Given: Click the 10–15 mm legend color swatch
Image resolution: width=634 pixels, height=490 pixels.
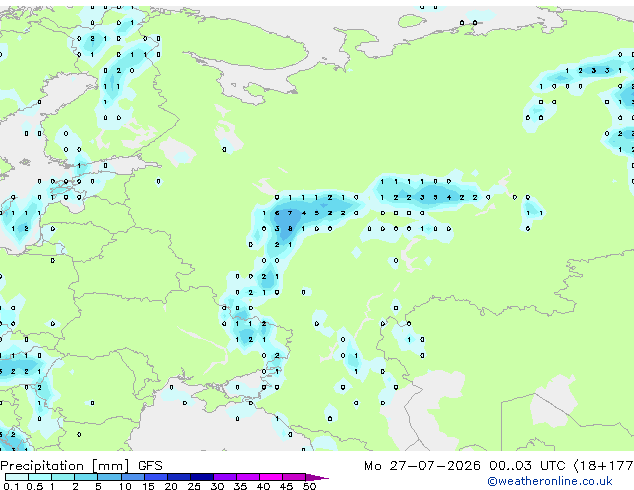Looking at the screenshot, I should coord(132,477).
